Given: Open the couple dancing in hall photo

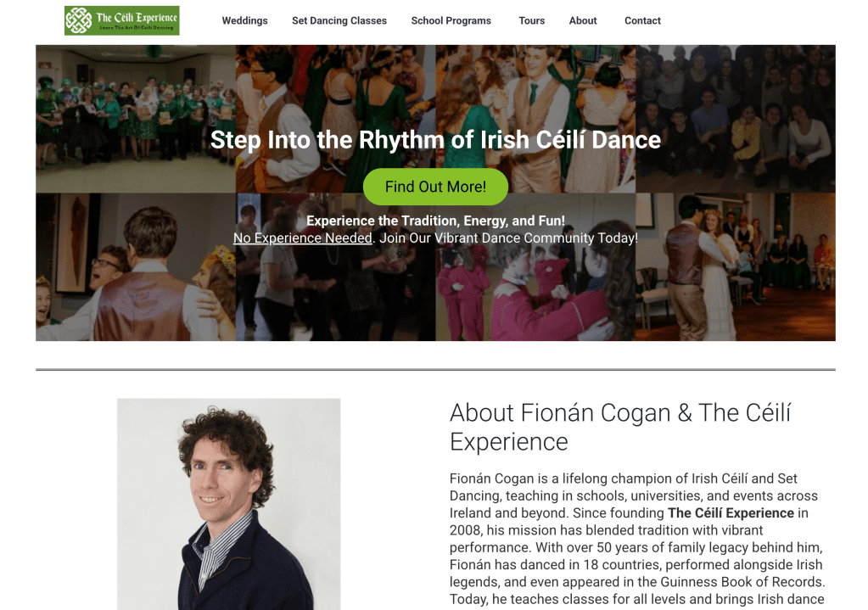Looking at the screenshot, I should point(735,266).
